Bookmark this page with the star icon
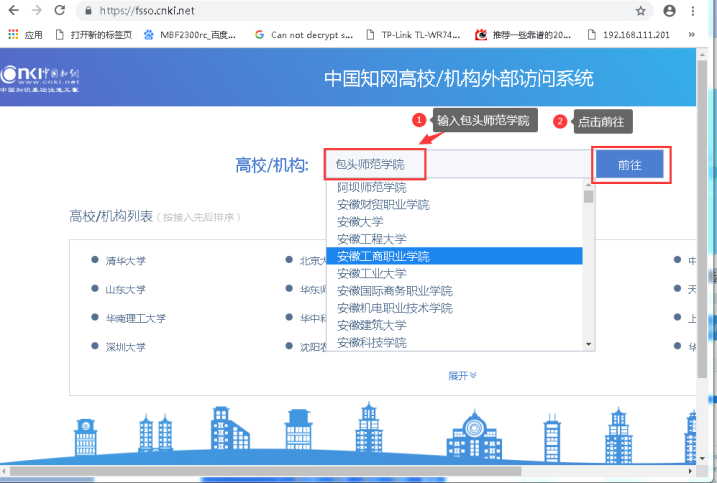The width and height of the screenshot is (717, 483). (641, 11)
